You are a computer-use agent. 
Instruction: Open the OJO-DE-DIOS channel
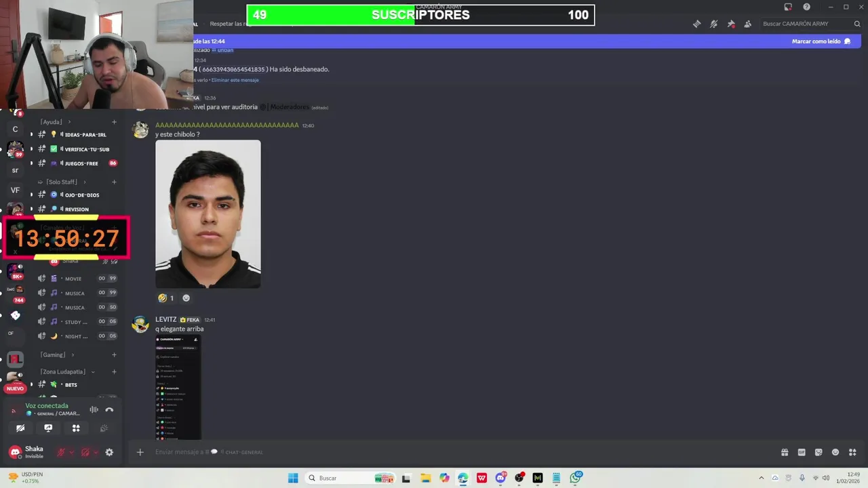76,195
